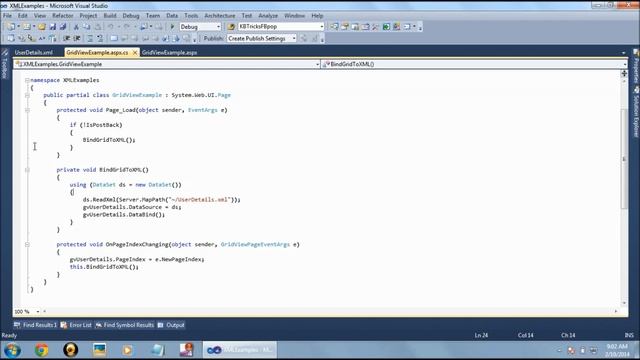
Task: Click the editor split-window handle above scrollbar
Action: tap(624, 73)
